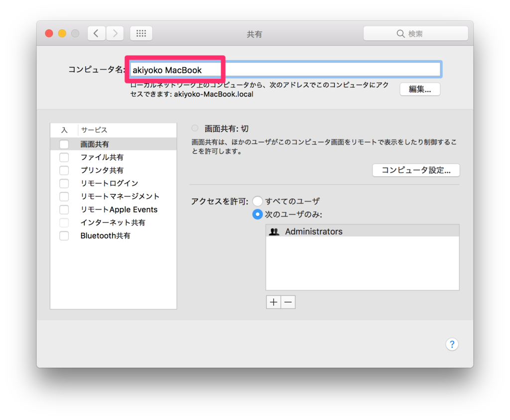The image size is (510, 420).
Task: Click the group icon next to Administrators
Action: point(274,231)
